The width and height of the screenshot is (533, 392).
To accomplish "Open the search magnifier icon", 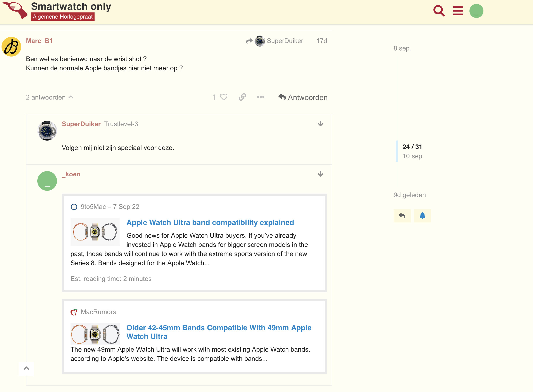I will click(x=439, y=11).
